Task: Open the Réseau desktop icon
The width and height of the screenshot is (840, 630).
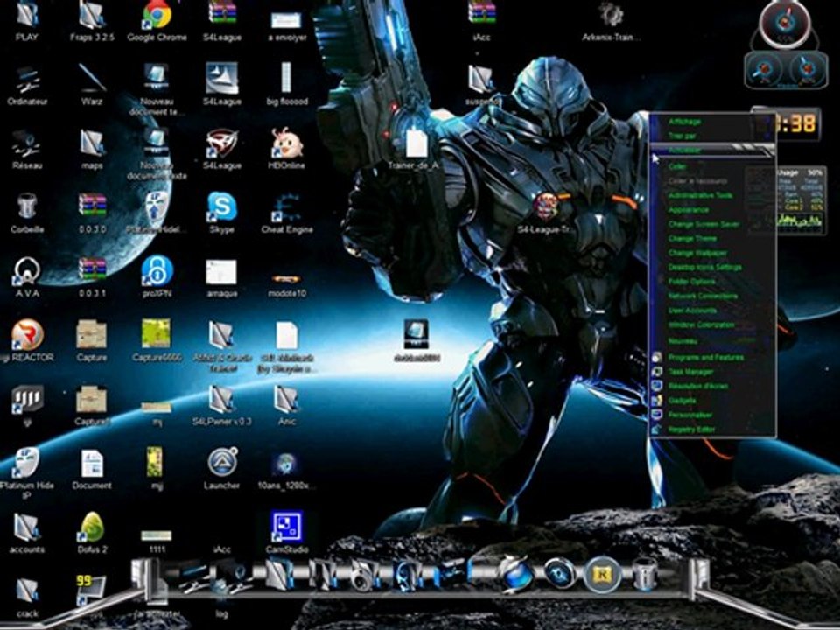Action: click(x=27, y=149)
